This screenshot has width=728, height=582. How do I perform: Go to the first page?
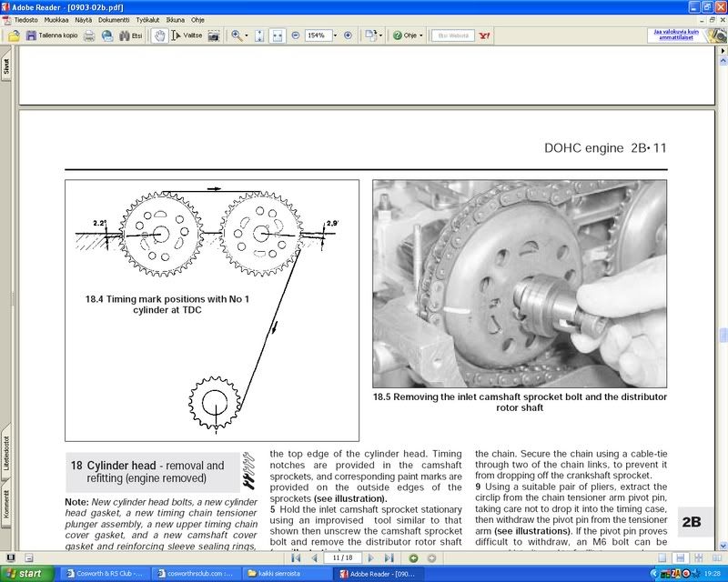pos(295,557)
